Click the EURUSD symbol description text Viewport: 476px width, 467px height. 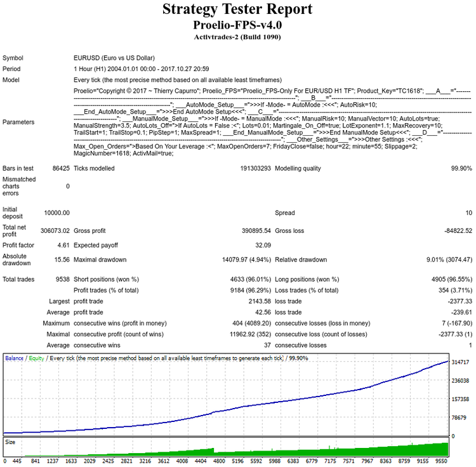point(114,58)
